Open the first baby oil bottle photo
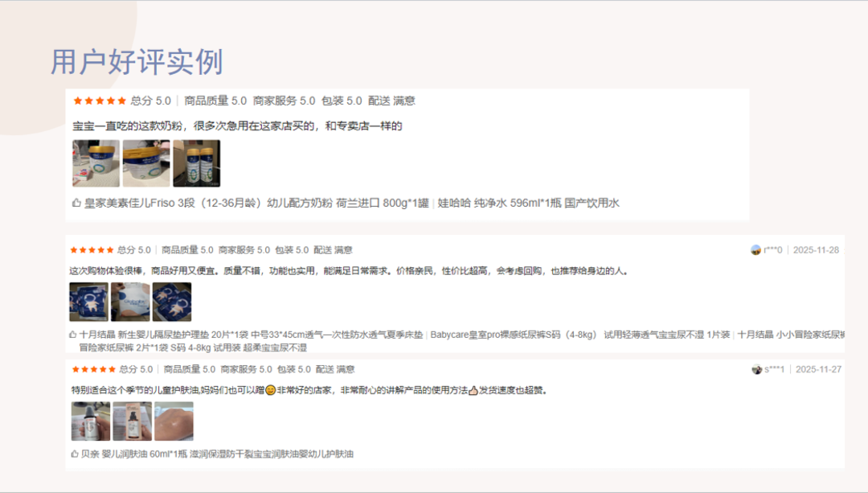The image size is (868, 493). tap(91, 421)
